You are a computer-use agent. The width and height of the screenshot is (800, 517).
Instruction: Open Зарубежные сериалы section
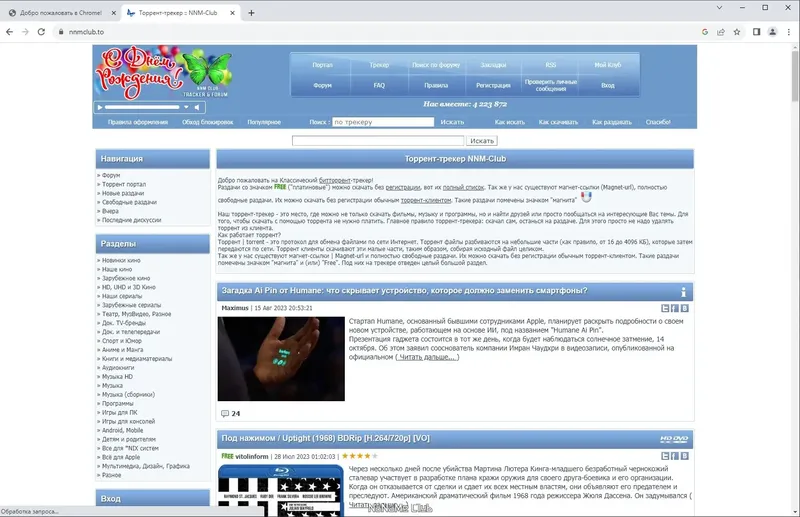[x=132, y=305]
